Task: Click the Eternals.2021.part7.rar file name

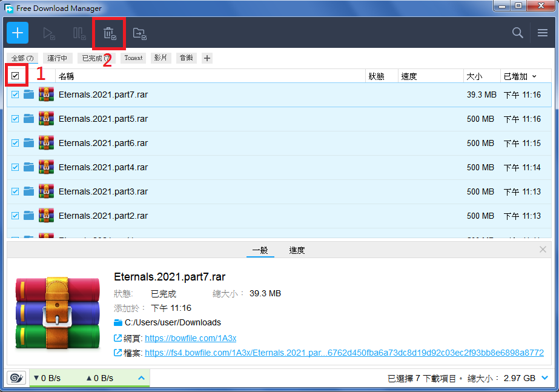Action: coord(103,95)
